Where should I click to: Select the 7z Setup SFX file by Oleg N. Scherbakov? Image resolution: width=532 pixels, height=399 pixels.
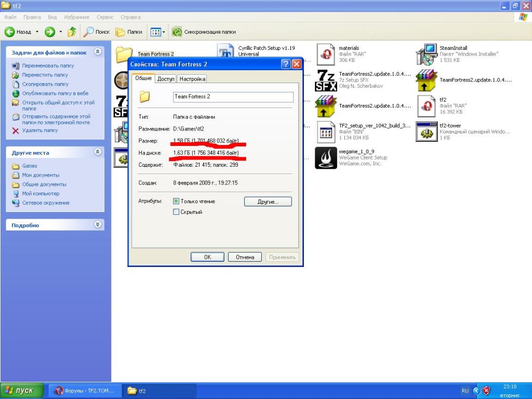pyautogui.click(x=326, y=80)
